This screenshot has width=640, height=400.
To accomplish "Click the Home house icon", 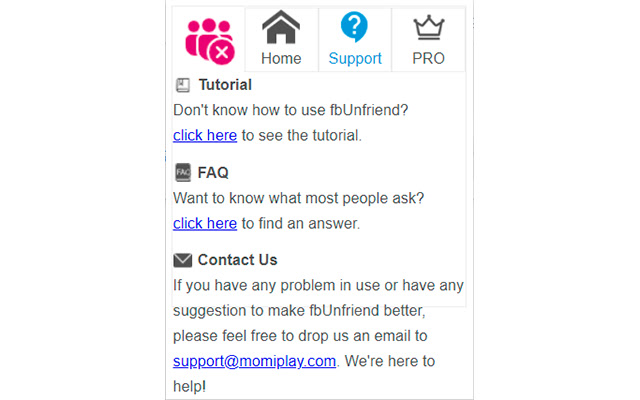I will click(281, 27).
